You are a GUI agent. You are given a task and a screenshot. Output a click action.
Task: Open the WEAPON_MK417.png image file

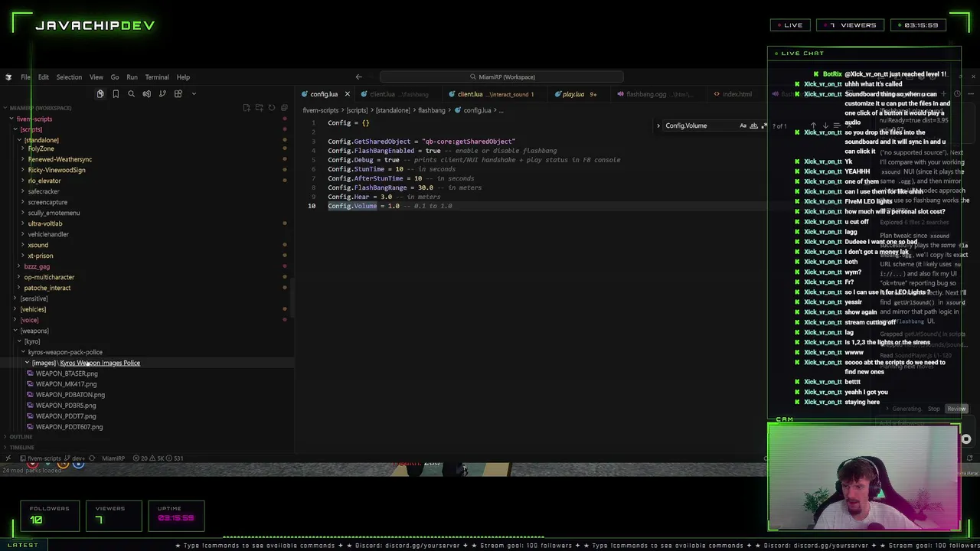65,384
